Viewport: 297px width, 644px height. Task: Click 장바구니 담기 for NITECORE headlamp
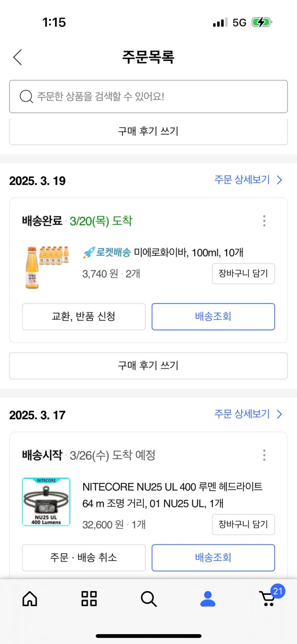coord(243,524)
